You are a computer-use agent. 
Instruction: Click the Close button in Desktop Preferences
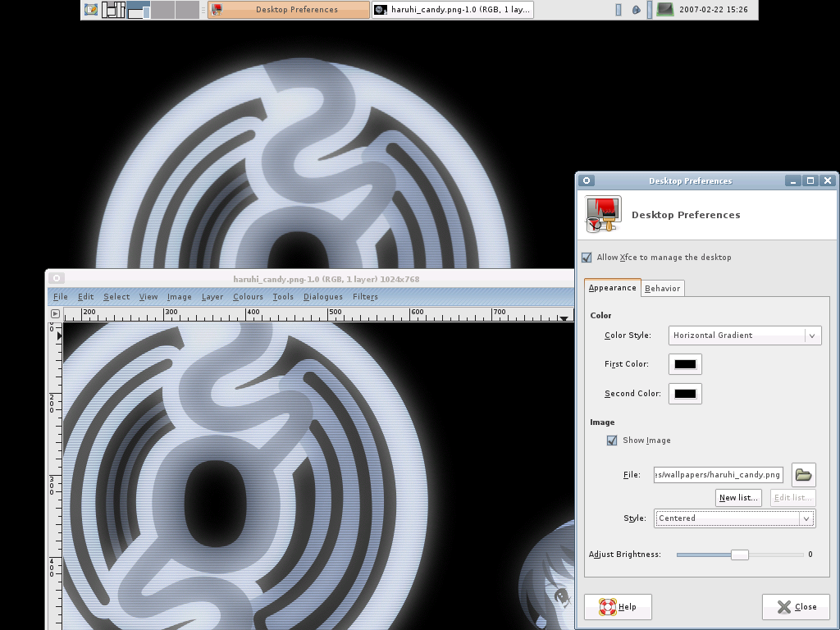796,606
